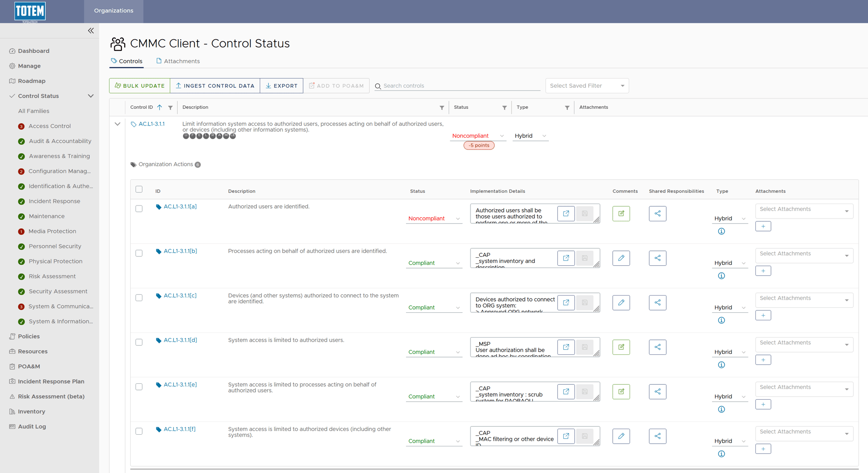868x473 pixels.
Task: Check the row checkbox for AC.L1-3.1.1[d]
Action: (x=139, y=342)
